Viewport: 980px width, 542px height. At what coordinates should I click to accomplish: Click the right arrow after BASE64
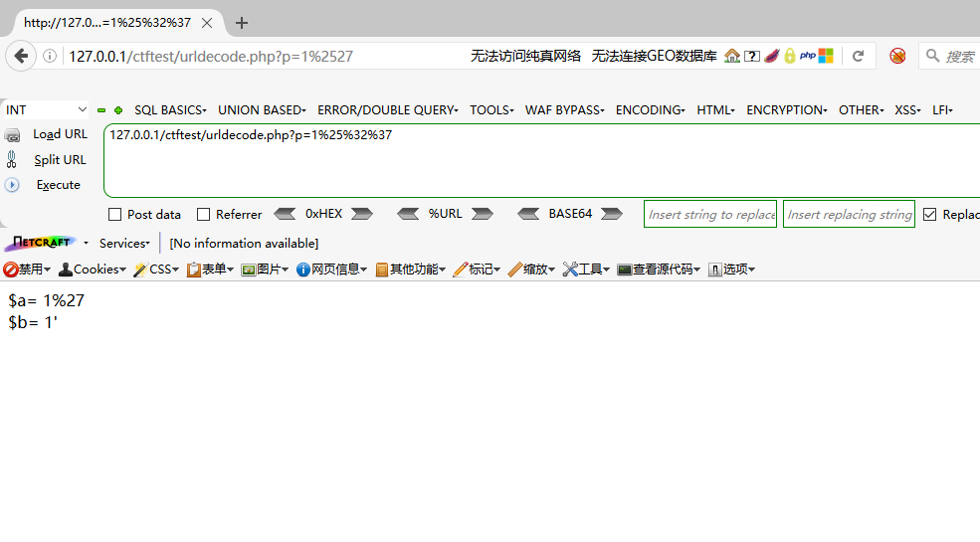click(x=612, y=214)
